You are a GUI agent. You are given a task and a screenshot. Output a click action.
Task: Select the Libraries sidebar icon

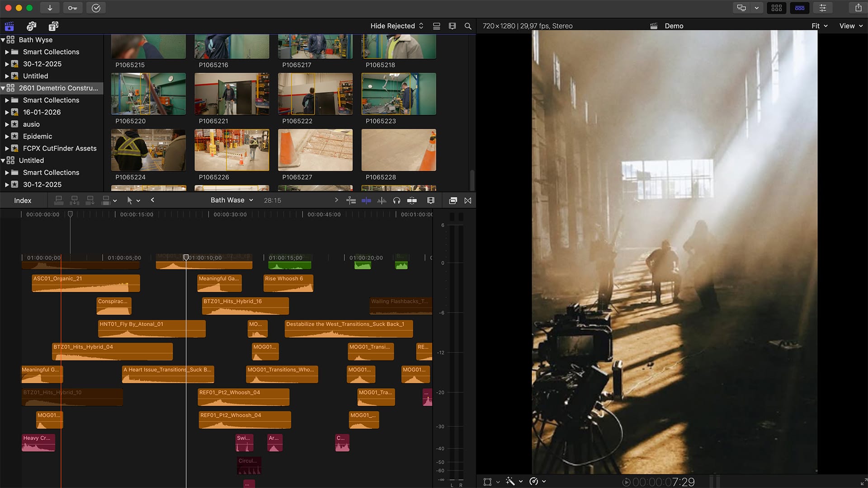(9, 26)
